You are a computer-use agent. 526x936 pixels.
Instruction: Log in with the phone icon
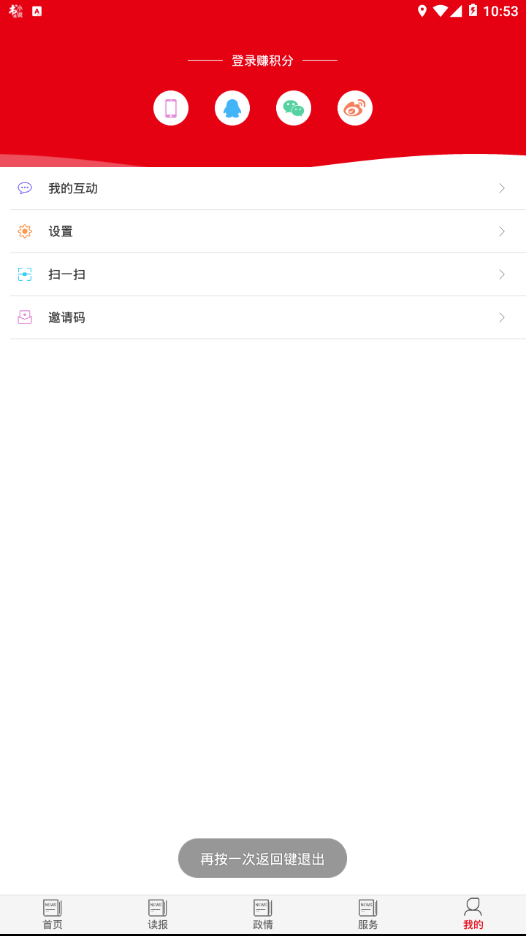(x=171, y=108)
